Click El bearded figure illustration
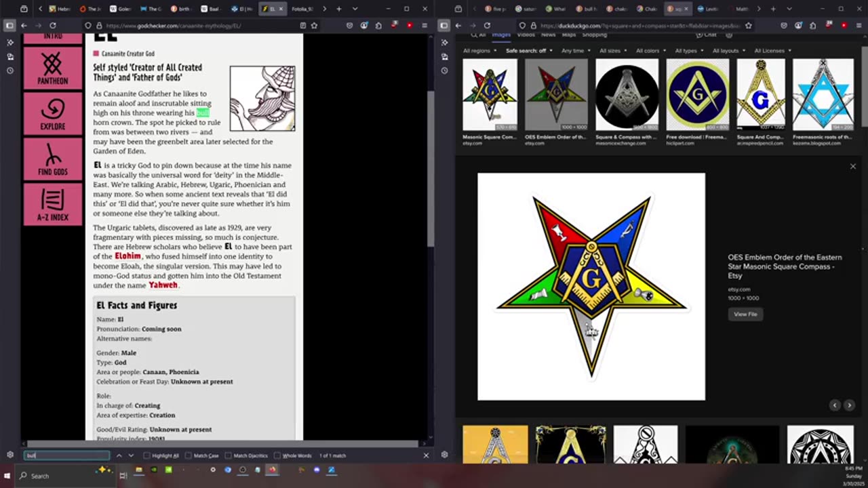Viewport: 868px width, 488px height. point(262,98)
